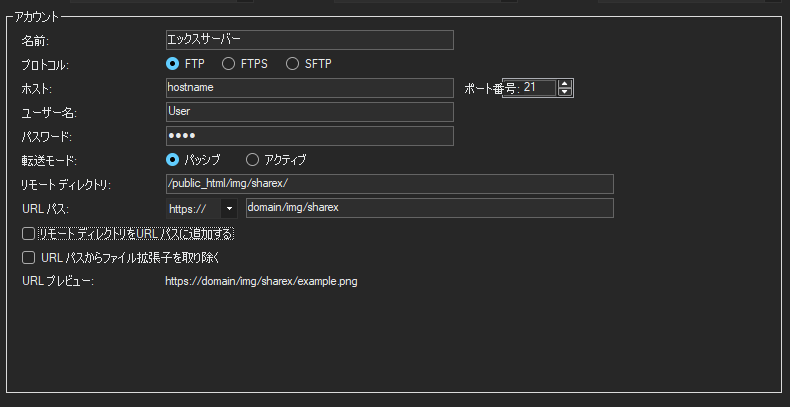Select the FTPS protocol option
The height and width of the screenshot is (407, 790).
pyautogui.click(x=229, y=64)
